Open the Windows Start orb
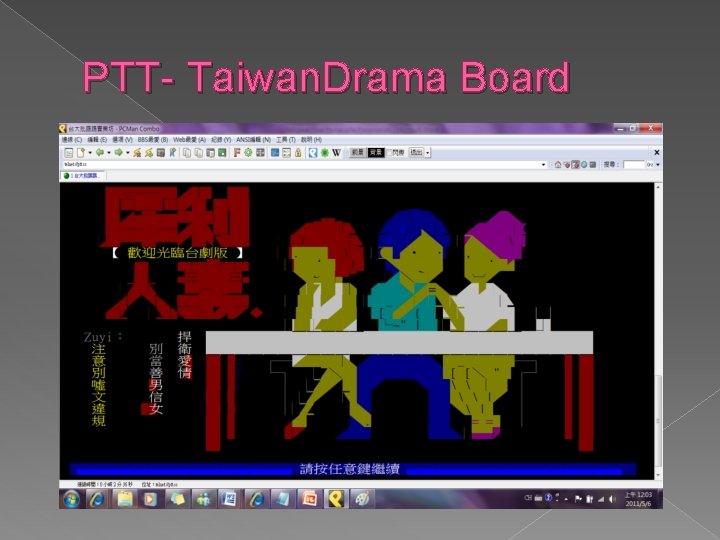The image size is (720, 540). coord(72,499)
